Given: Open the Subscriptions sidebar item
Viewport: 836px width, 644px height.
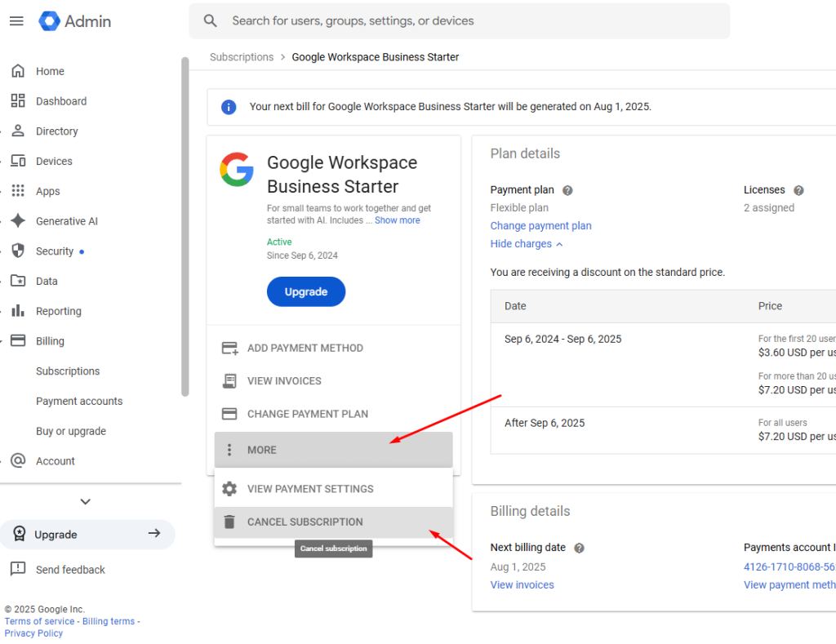Looking at the screenshot, I should point(68,371).
